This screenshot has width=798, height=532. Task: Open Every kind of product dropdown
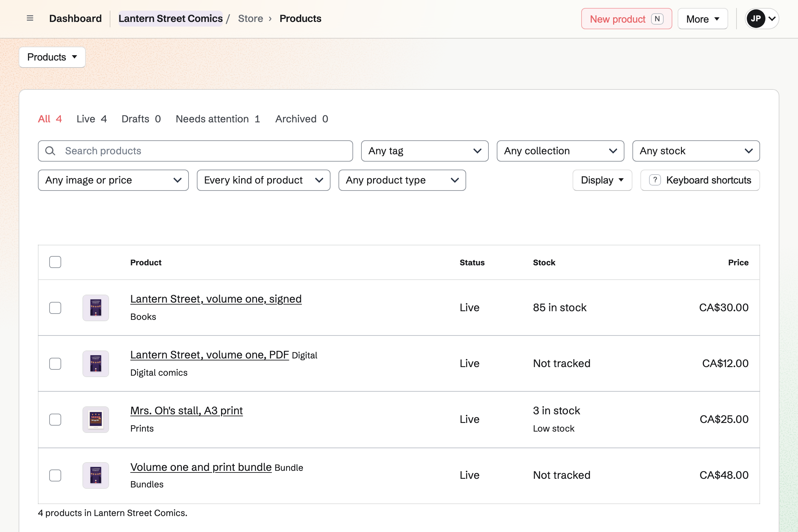pyautogui.click(x=264, y=180)
